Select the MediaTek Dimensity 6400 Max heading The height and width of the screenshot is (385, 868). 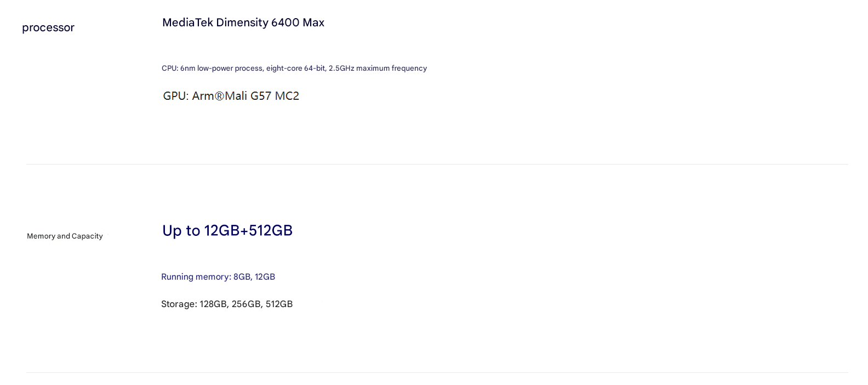click(x=243, y=22)
